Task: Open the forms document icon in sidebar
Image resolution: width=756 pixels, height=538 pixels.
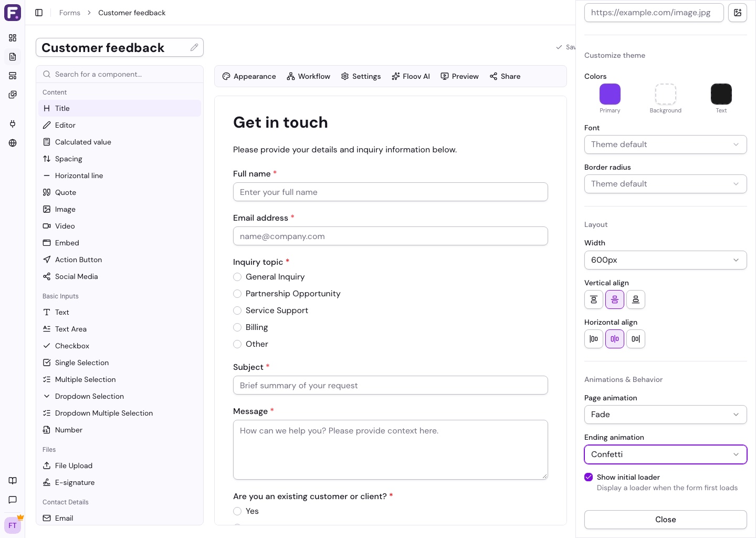Action: [13, 57]
